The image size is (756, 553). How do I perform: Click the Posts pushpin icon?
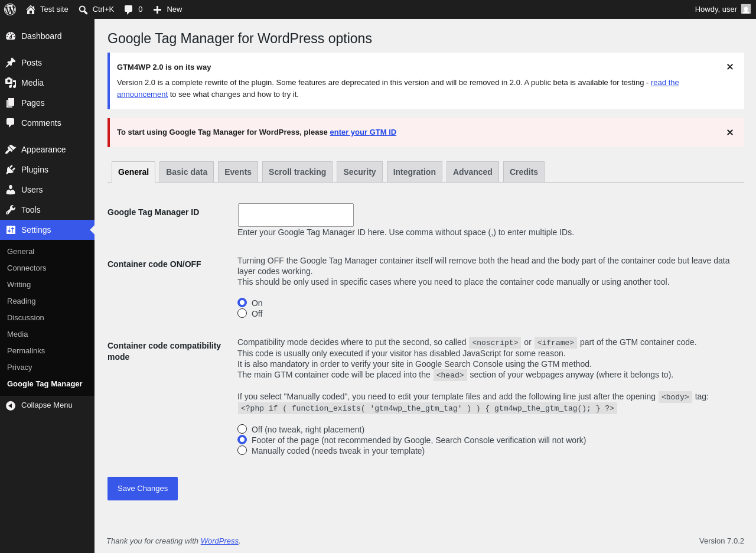[x=11, y=63]
